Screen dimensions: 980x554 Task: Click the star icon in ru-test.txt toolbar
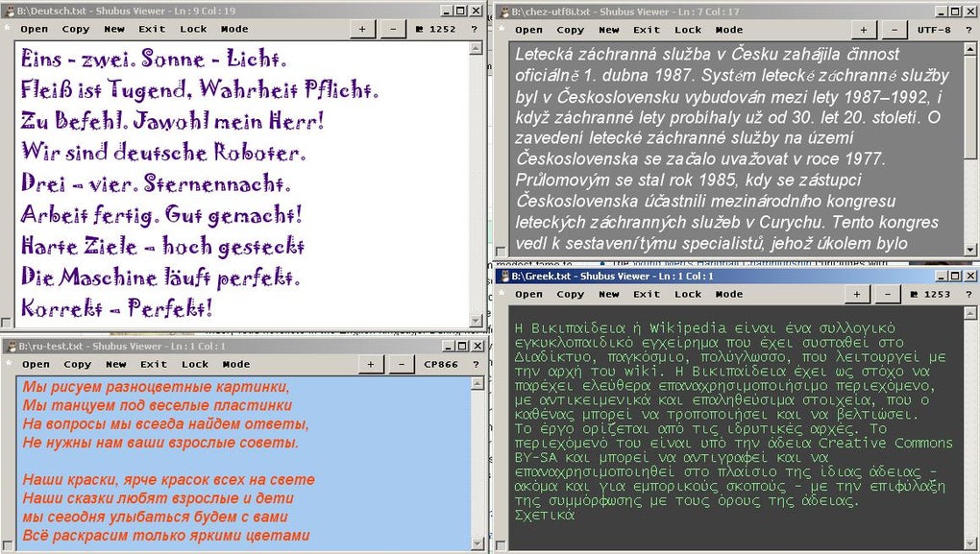point(8,364)
